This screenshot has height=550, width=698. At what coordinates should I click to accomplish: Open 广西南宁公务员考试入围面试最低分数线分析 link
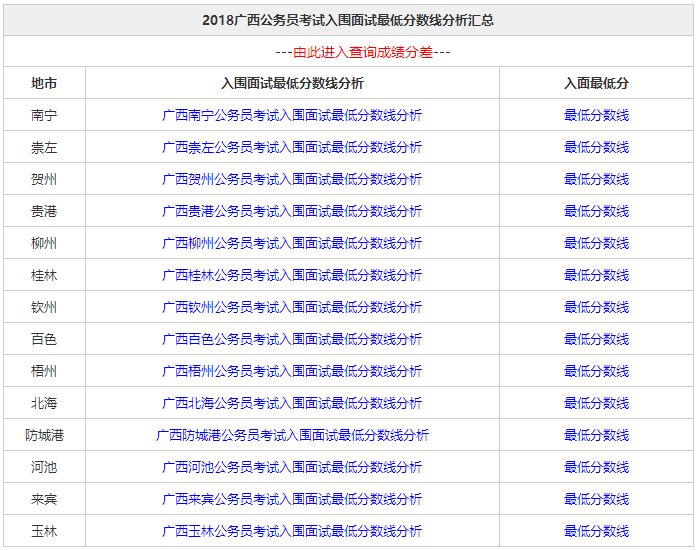click(292, 115)
